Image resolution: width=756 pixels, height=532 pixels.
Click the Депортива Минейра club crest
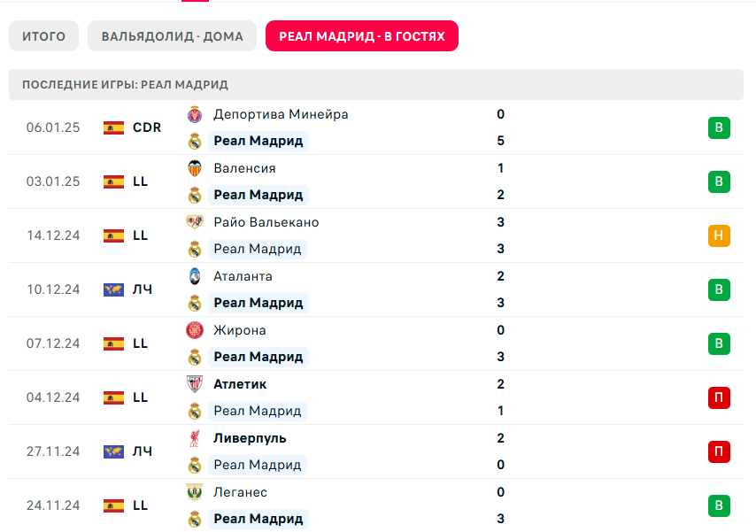[195, 114]
